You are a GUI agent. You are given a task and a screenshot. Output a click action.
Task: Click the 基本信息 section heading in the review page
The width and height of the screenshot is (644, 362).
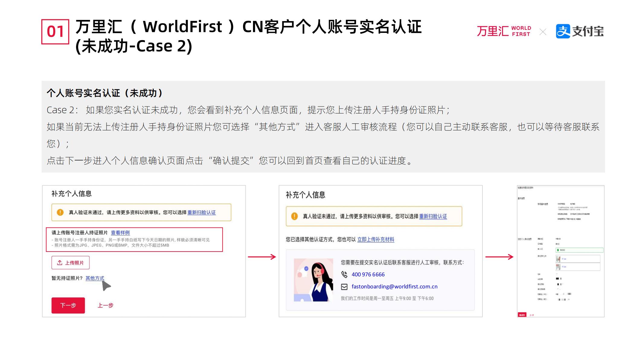[x=521, y=198]
